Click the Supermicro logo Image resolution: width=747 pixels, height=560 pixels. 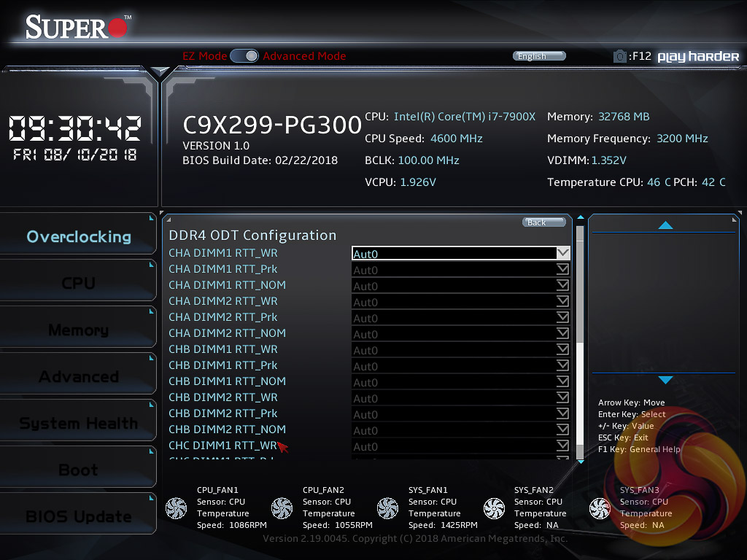pyautogui.click(x=77, y=27)
